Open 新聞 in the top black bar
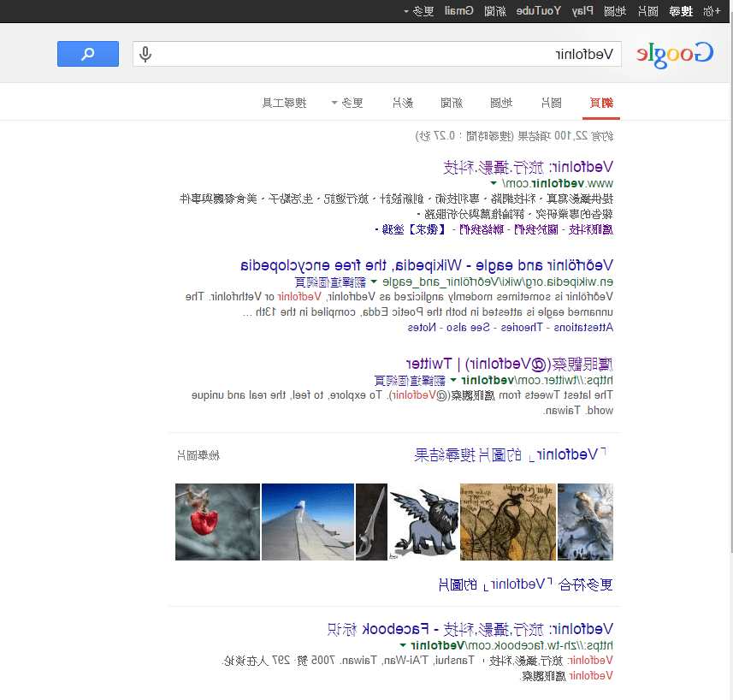 pyautogui.click(x=495, y=11)
